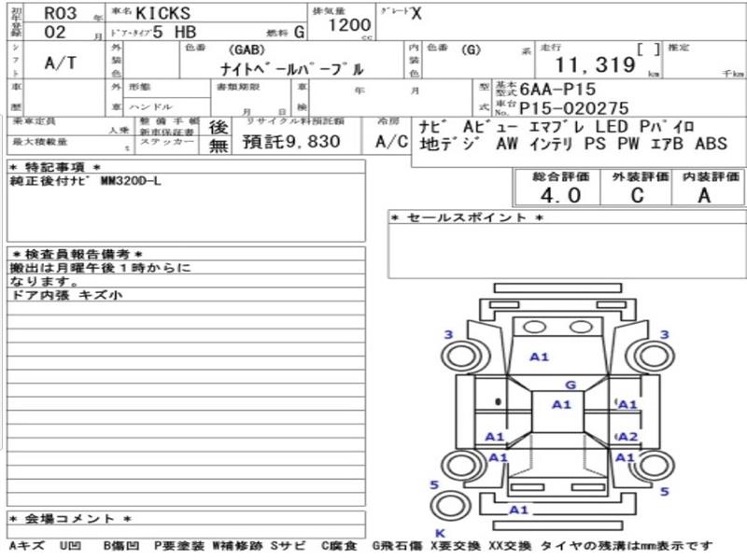Select the fuel type value "G" beside KICKS row
The height and width of the screenshot is (560, 747).
pos(299,32)
